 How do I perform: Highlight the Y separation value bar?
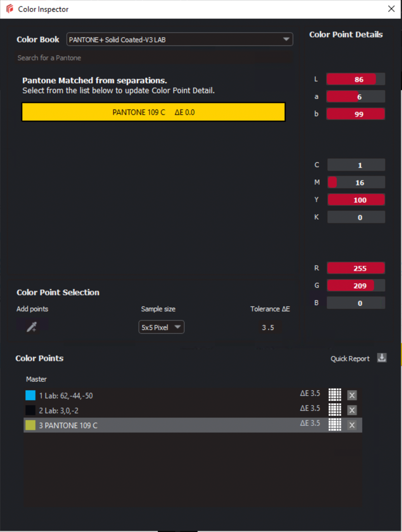pos(356,199)
